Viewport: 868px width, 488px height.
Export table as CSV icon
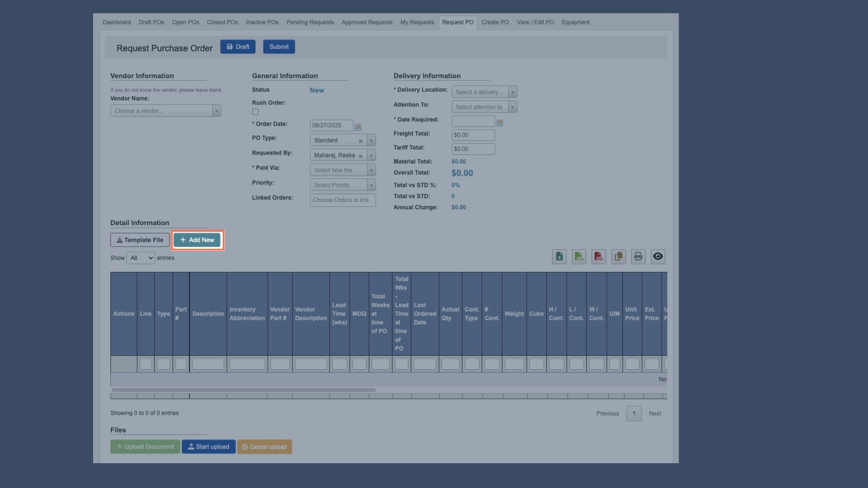coord(579,257)
